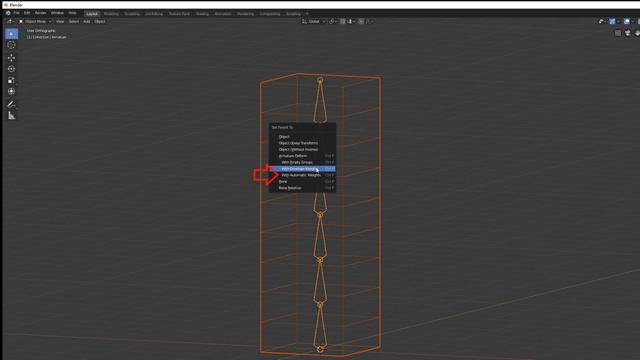Screen dimensions: 640x360
Task: Choose Object (Without Inverse) parent option
Action: 302,149
